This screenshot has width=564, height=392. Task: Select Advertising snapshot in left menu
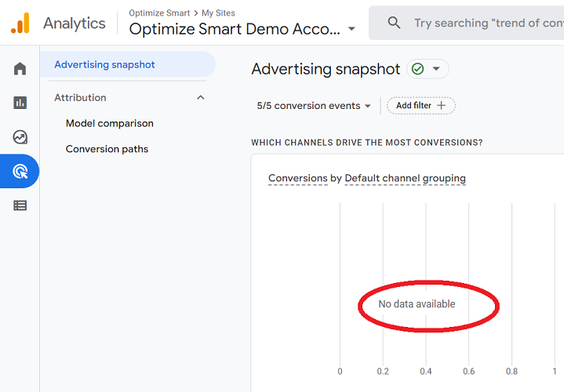(x=128, y=64)
